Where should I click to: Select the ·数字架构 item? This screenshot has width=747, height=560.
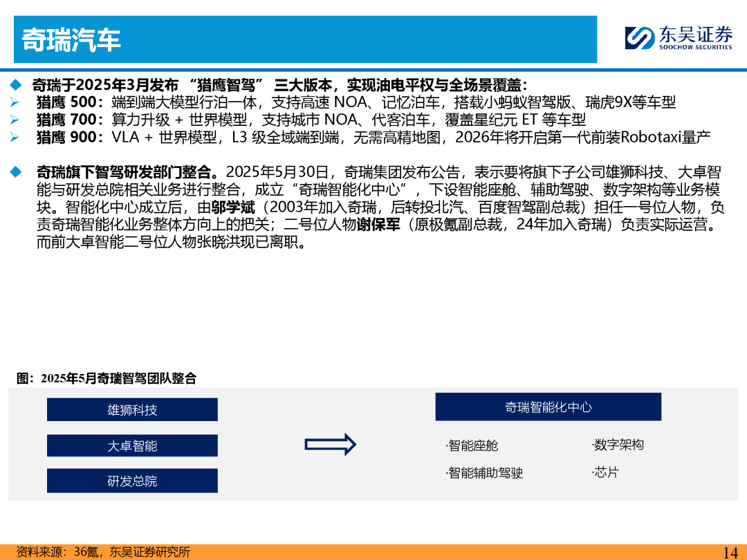[618, 445]
